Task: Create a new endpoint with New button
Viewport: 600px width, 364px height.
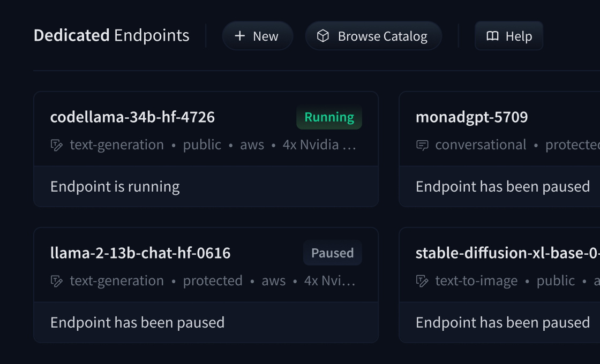Action: tap(258, 35)
